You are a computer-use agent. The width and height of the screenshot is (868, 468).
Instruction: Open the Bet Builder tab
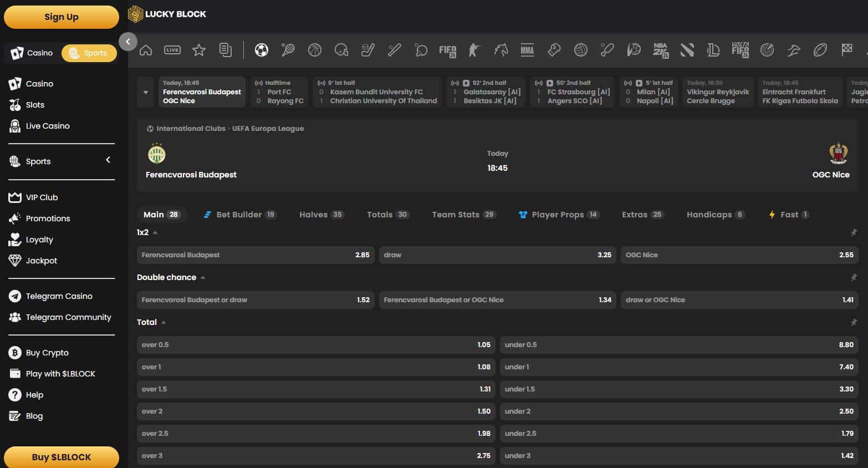[239, 215]
